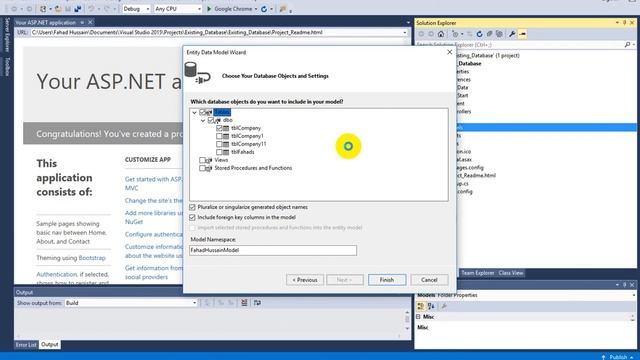Check the tblCompany1 table checkbox
Screen dimensions: 640x360
click(219, 136)
